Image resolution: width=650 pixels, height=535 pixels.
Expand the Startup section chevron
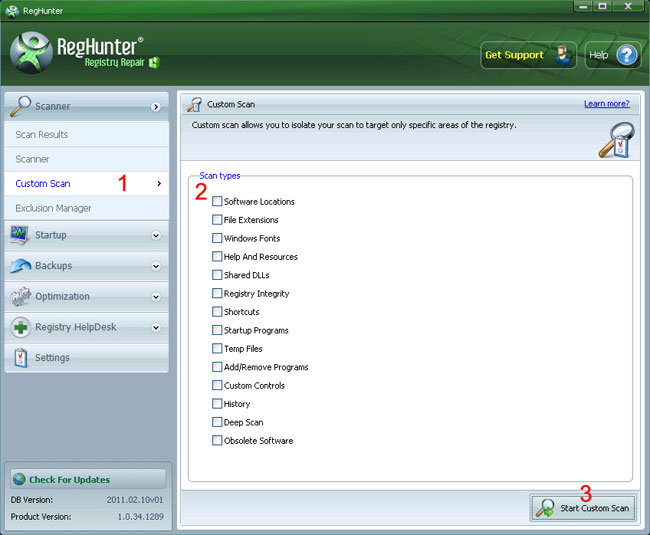[156, 235]
